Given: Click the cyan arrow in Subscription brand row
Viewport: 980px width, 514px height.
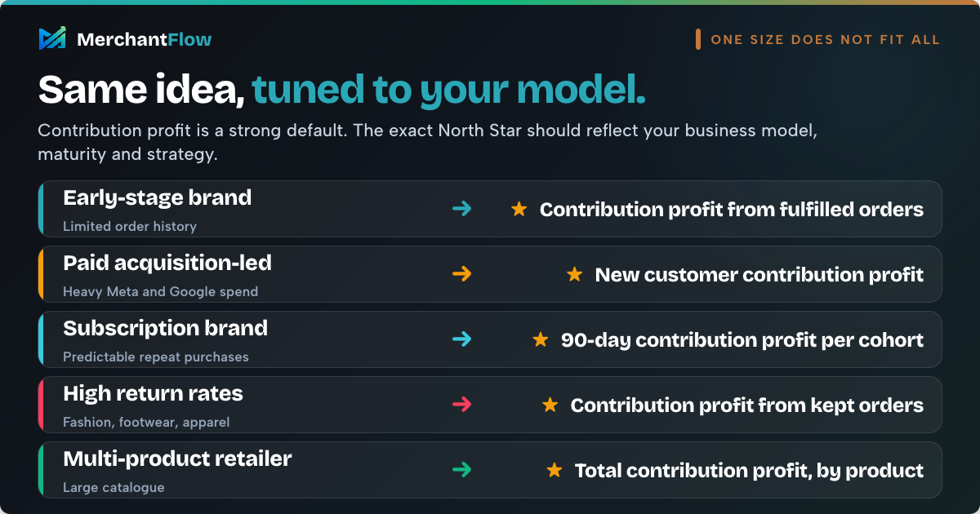Looking at the screenshot, I should coord(461,339).
